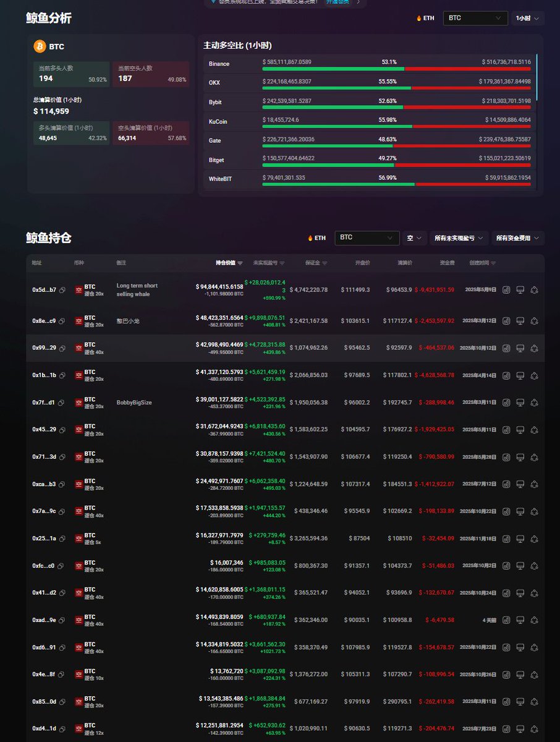The height and width of the screenshot is (742, 560).
Task: Sort table by 未实现盈亏 column
Action: point(269,263)
